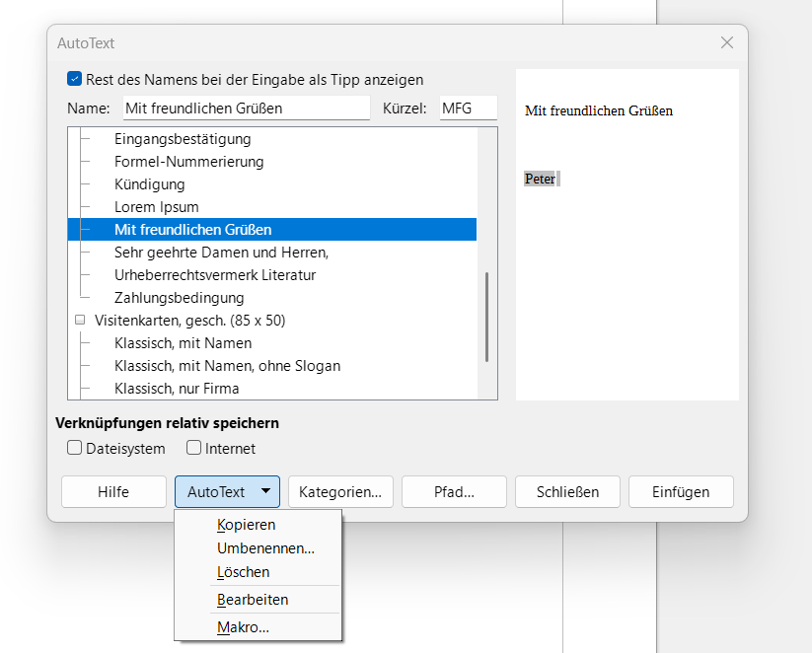Click Löschen in the AutoText menu
This screenshot has width=812, height=653.
coord(244,572)
